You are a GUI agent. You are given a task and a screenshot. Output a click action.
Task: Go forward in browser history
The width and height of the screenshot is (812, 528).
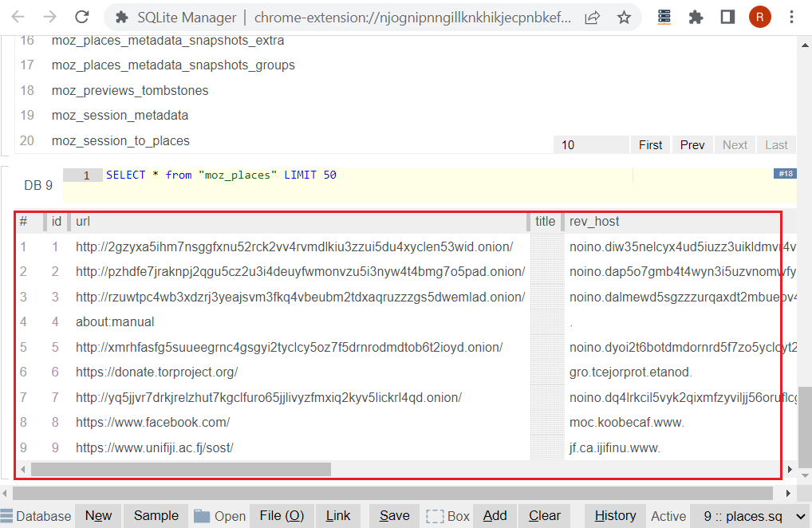49,17
